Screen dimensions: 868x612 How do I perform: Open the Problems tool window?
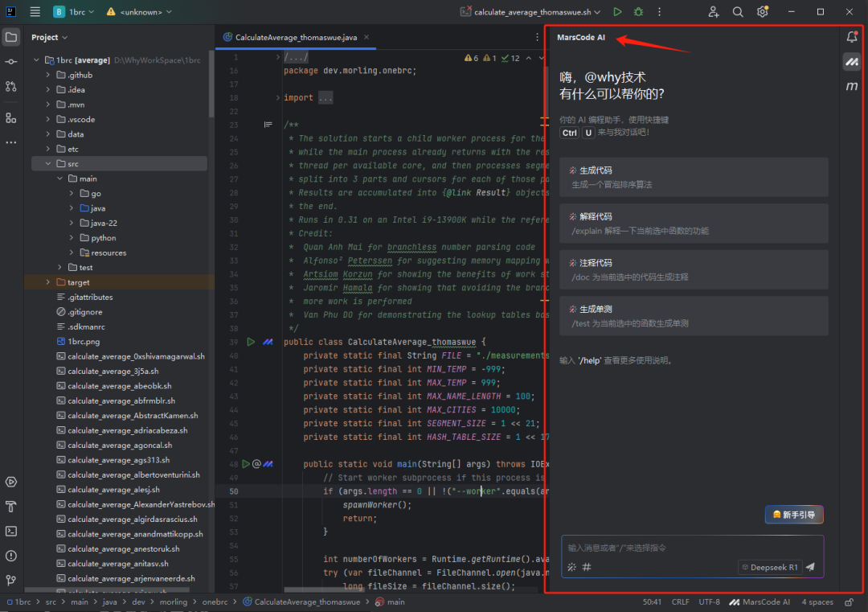(11, 556)
